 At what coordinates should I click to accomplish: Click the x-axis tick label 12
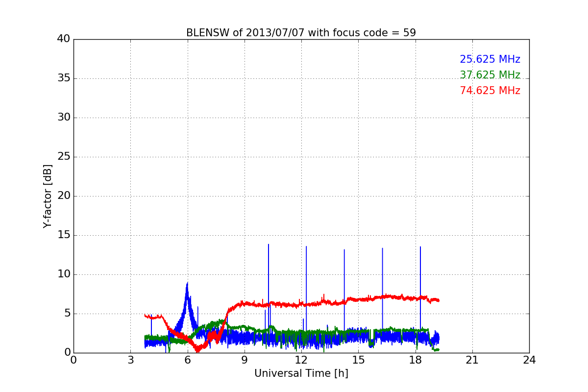pyautogui.click(x=301, y=360)
